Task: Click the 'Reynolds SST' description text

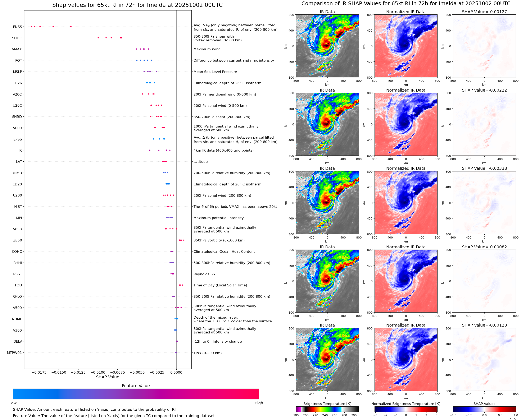Action: (x=205, y=274)
